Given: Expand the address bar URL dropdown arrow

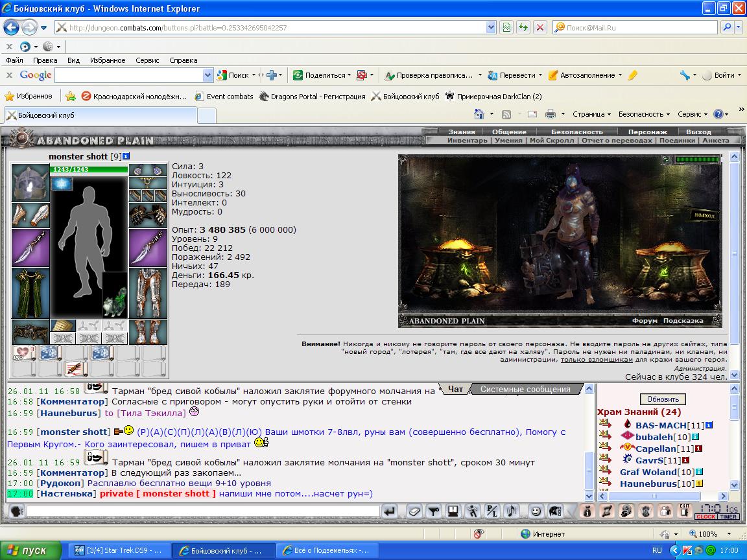Looking at the screenshot, I should coord(491,28).
